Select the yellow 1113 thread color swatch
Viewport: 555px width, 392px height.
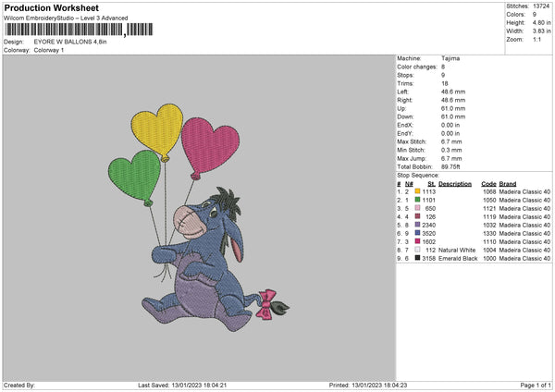[x=417, y=191]
